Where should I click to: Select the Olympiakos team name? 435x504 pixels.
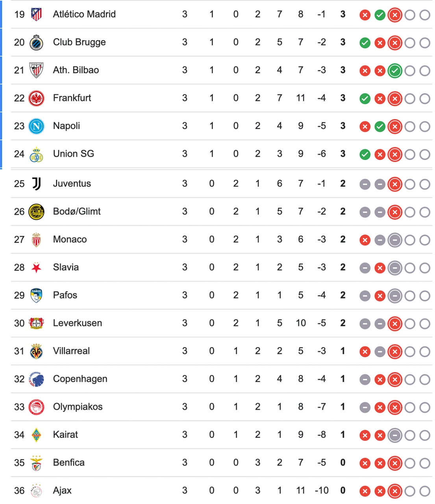point(78,407)
